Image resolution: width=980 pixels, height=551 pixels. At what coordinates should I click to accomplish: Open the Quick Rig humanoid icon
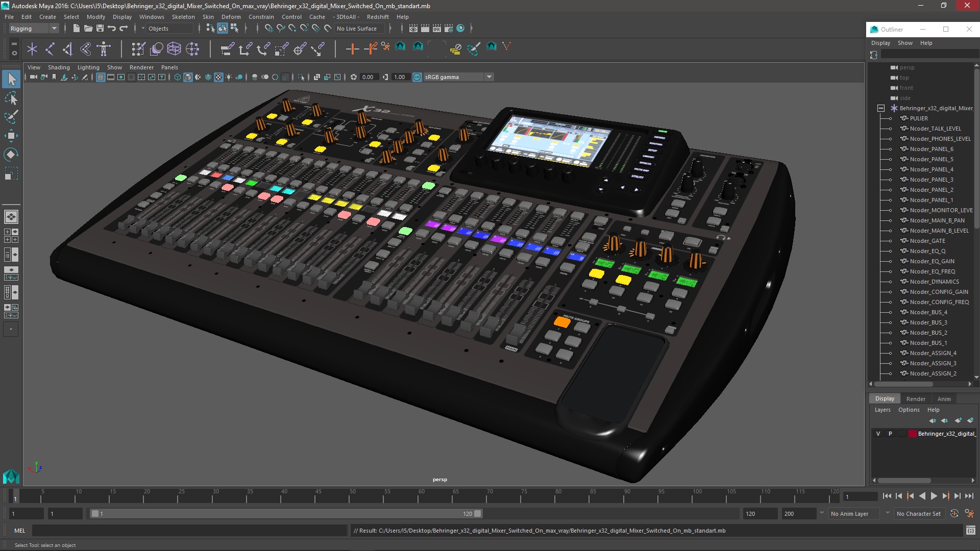coord(104,49)
